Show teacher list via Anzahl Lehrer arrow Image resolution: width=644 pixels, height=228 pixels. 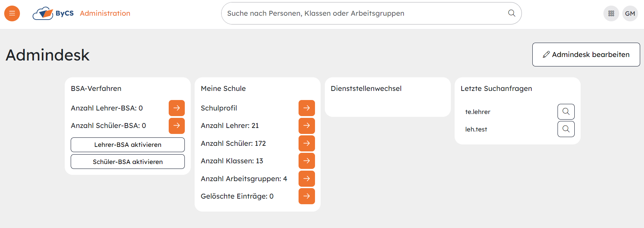tap(307, 126)
